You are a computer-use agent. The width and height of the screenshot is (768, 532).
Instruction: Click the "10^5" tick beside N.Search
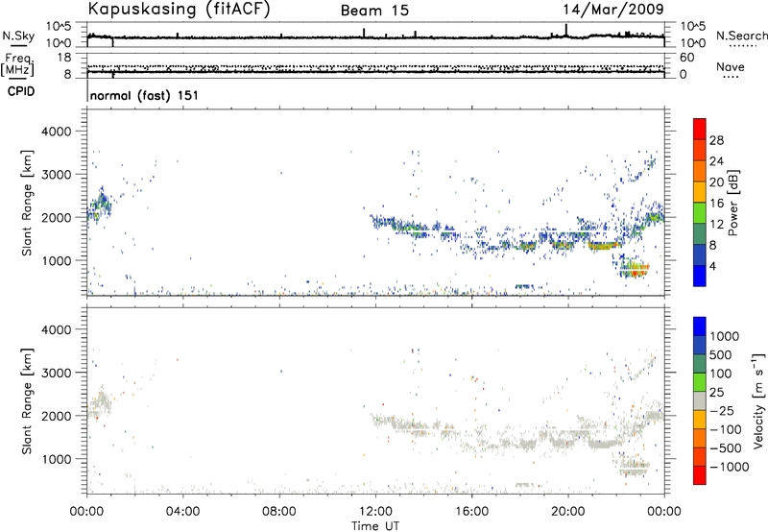[692, 27]
